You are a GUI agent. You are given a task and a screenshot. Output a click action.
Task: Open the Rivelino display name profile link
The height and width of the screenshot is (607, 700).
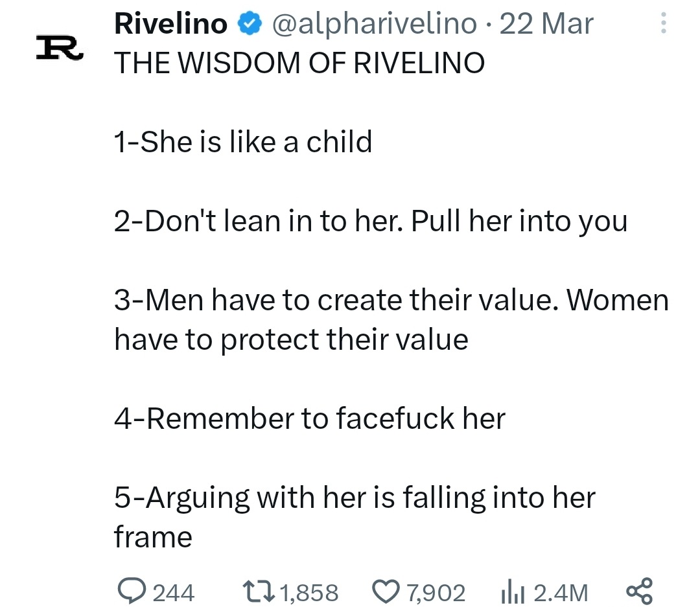click(170, 23)
